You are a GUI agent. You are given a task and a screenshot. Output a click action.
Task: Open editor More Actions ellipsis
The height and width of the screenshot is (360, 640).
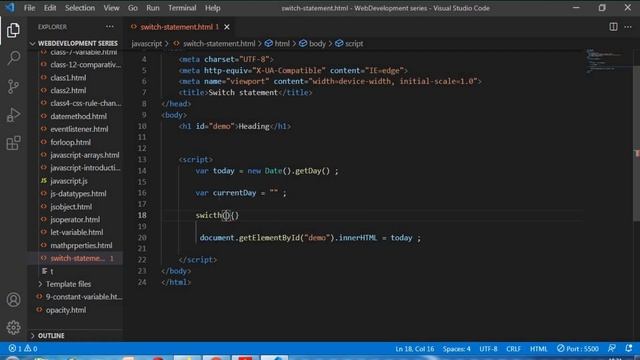click(628, 27)
